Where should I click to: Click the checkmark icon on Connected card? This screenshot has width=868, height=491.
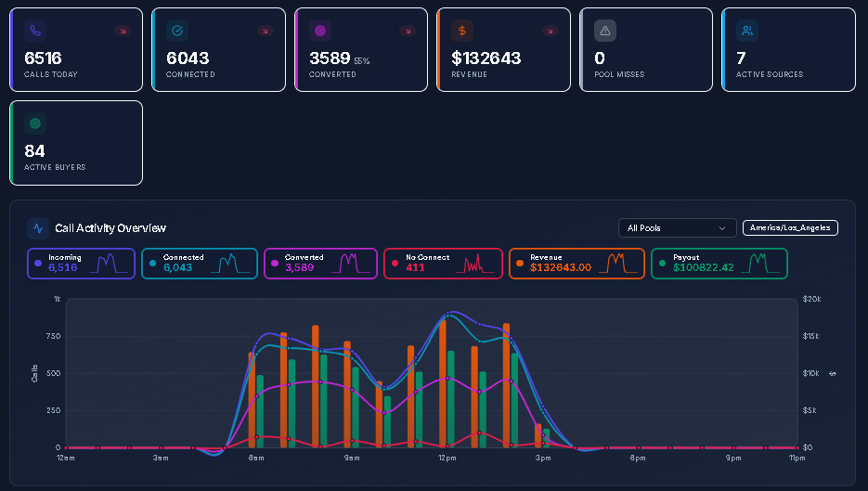177,31
